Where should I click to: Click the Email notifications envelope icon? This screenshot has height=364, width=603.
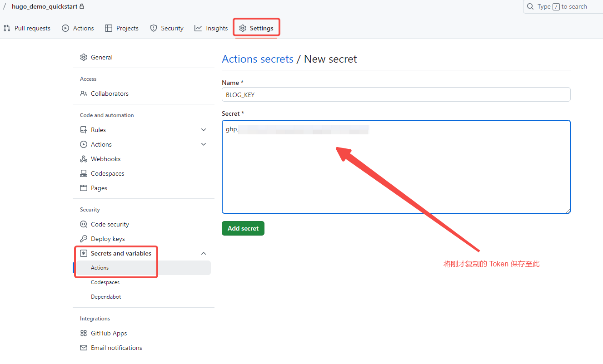click(x=84, y=348)
